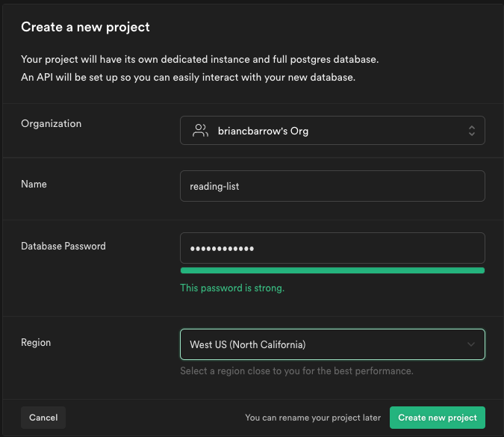504x437 pixels.
Task: Click the Name field containing reading-list
Action: pos(332,186)
